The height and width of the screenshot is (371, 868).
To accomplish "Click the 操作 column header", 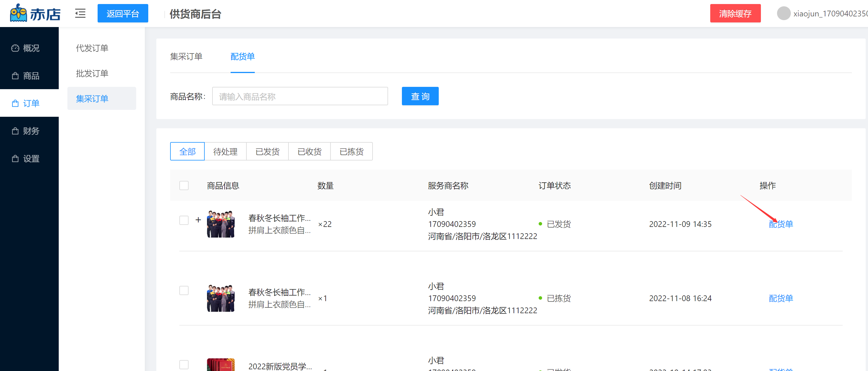I will (x=768, y=185).
